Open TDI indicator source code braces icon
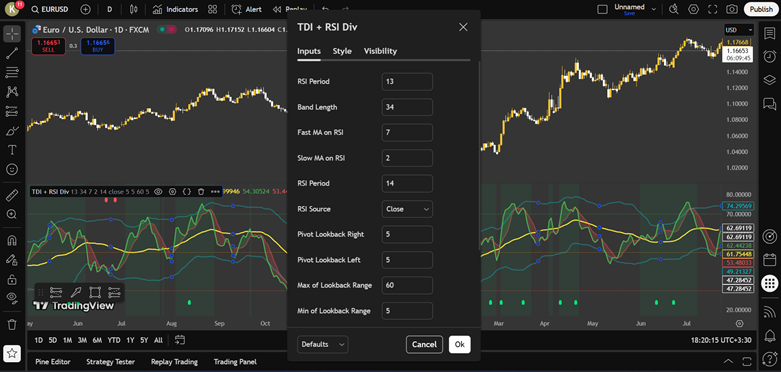 (x=187, y=191)
